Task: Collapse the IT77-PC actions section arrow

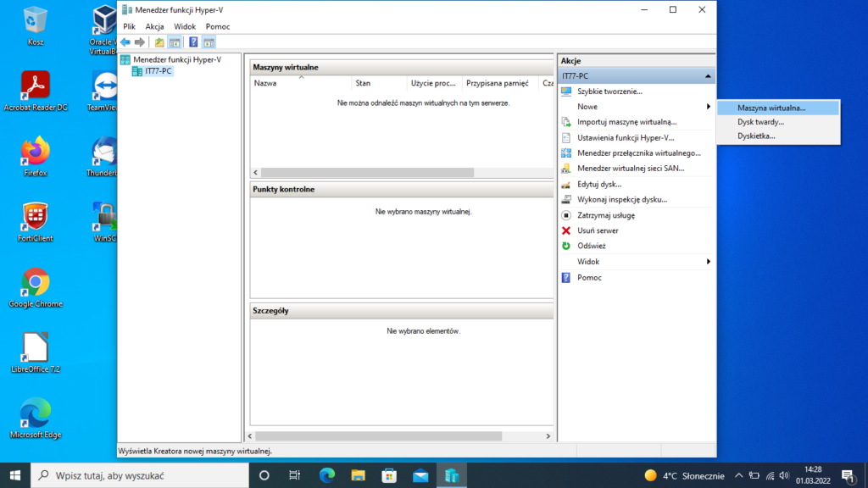Action: click(x=708, y=76)
